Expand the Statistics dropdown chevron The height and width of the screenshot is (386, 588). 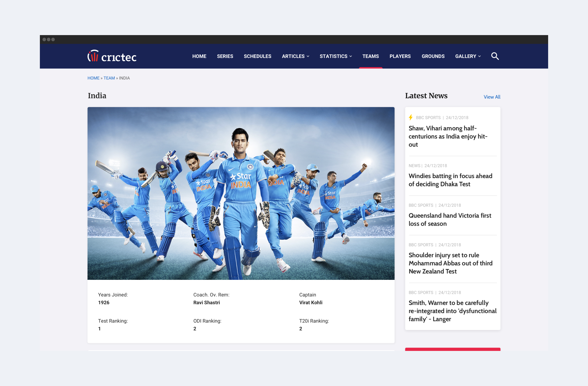coord(351,56)
